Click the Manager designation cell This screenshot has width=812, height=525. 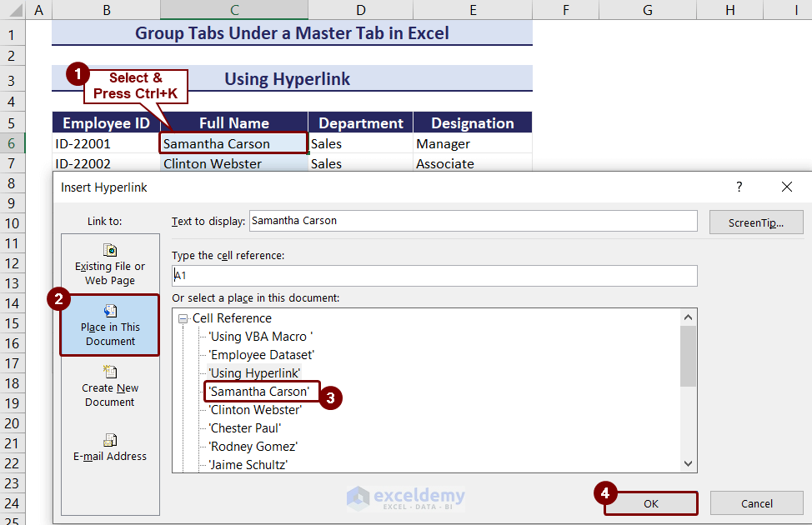coord(473,143)
